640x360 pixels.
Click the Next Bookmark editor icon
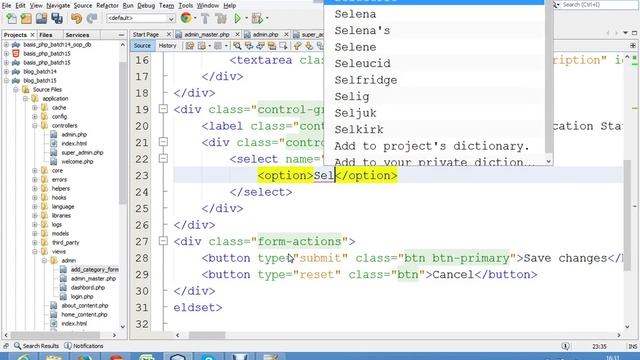pos(309,46)
